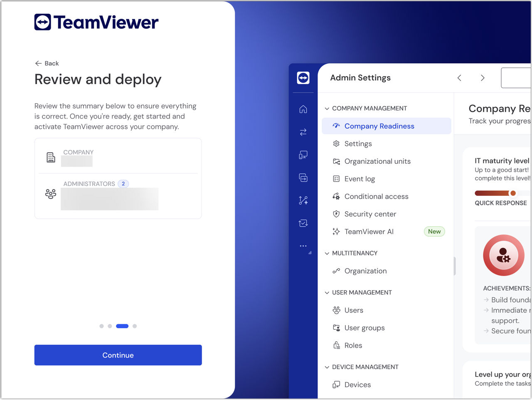Click the three-dots more options icon
The height and width of the screenshot is (400, 532).
303,246
